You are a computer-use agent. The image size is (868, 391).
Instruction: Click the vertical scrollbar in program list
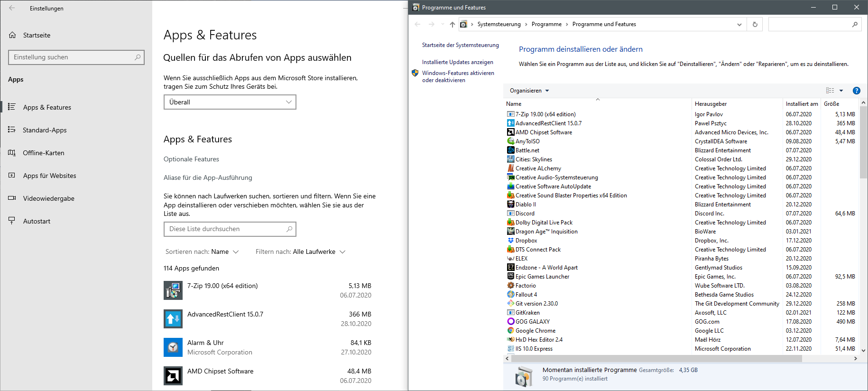pos(863,142)
